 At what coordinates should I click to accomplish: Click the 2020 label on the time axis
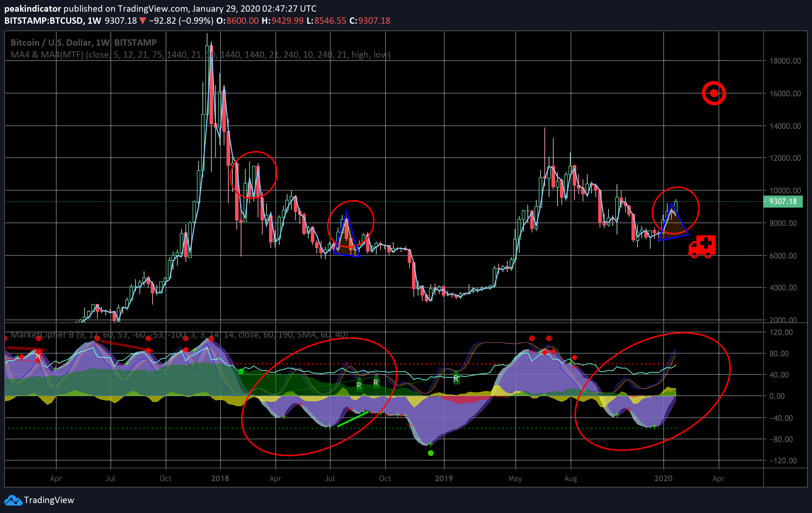coord(663,479)
